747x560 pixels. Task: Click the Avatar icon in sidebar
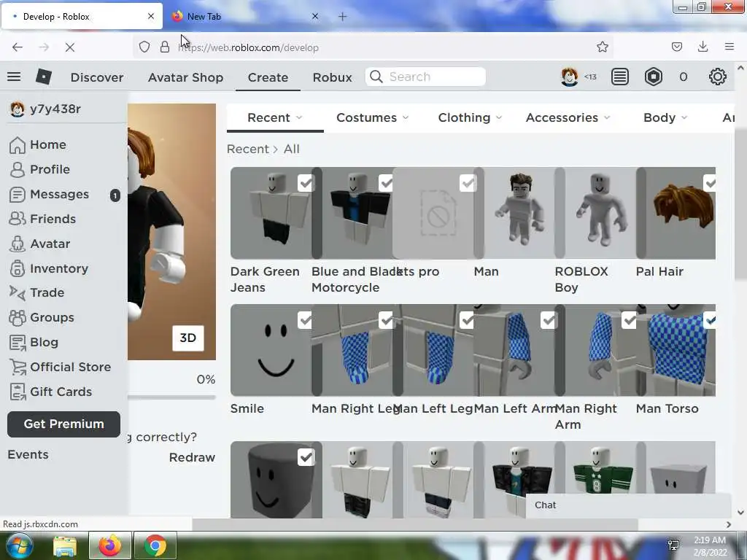(x=18, y=244)
